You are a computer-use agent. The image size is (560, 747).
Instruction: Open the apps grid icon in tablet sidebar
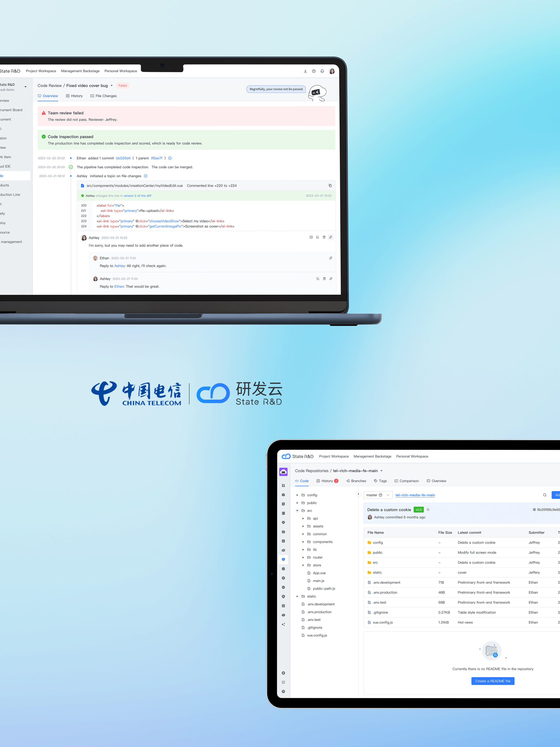coord(283,682)
